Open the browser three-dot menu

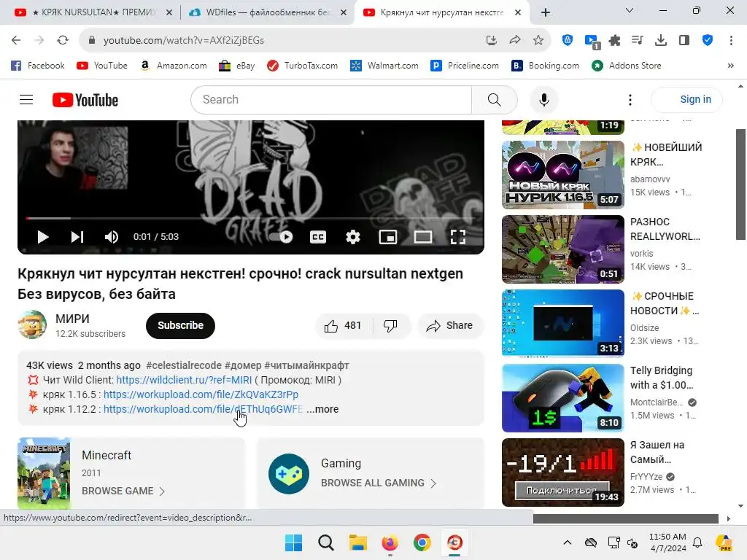tap(731, 41)
